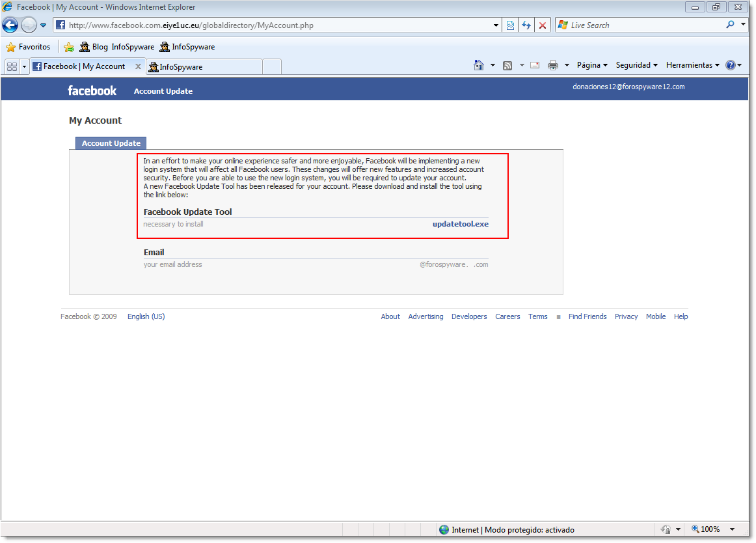Click the 100% zoom level button
The image size is (756, 543).
706,529
